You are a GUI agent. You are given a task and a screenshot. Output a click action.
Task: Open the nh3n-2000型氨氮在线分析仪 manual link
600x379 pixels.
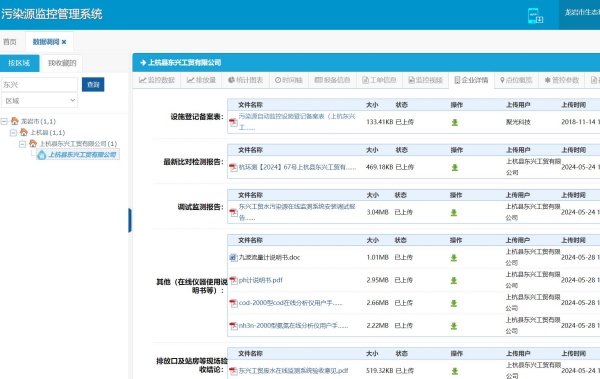[x=293, y=326]
